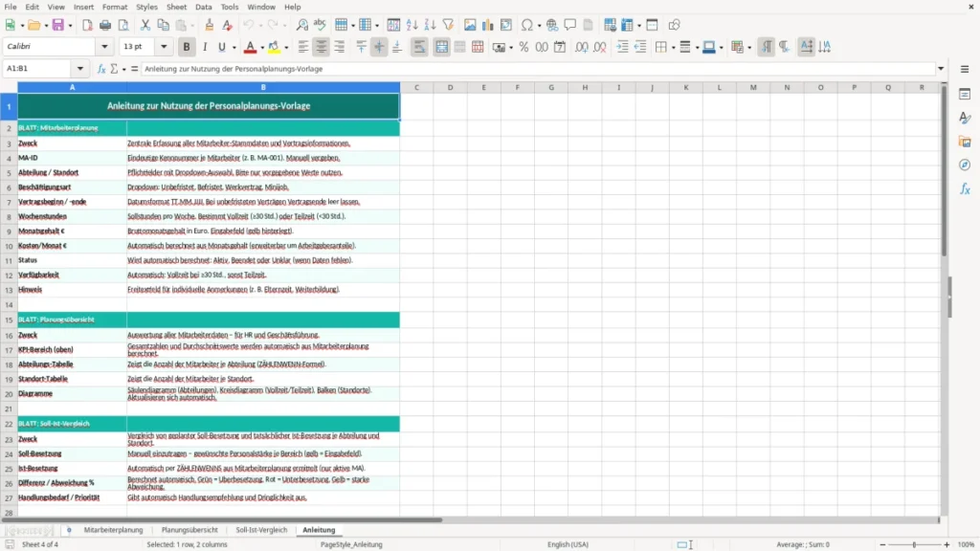980x551 pixels.
Task: Open Gallery sidebar panel
Action: [965, 142]
